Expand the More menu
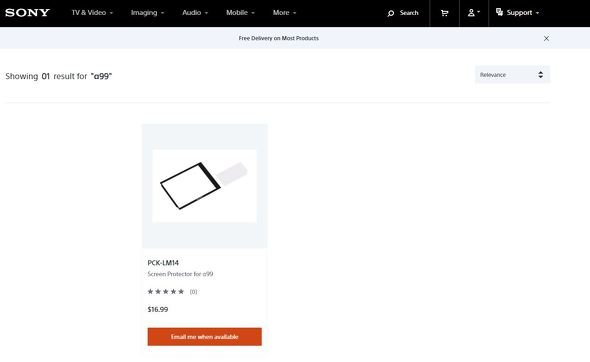Image resolution: width=590 pixels, height=362 pixels. (284, 13)
